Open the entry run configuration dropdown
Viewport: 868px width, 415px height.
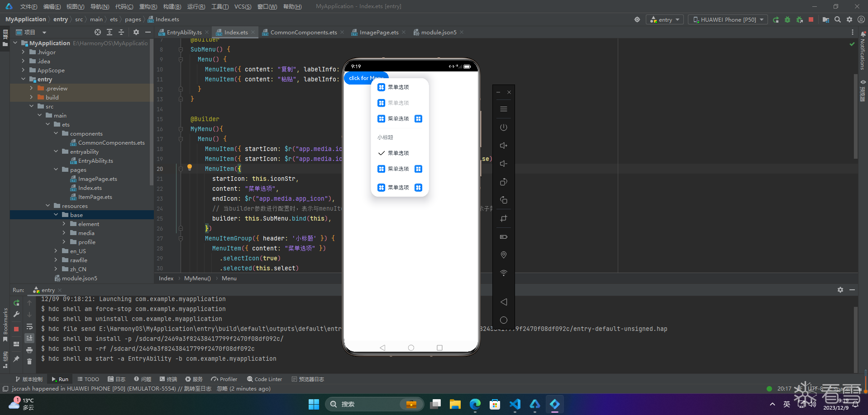click(x=665, y=19)
